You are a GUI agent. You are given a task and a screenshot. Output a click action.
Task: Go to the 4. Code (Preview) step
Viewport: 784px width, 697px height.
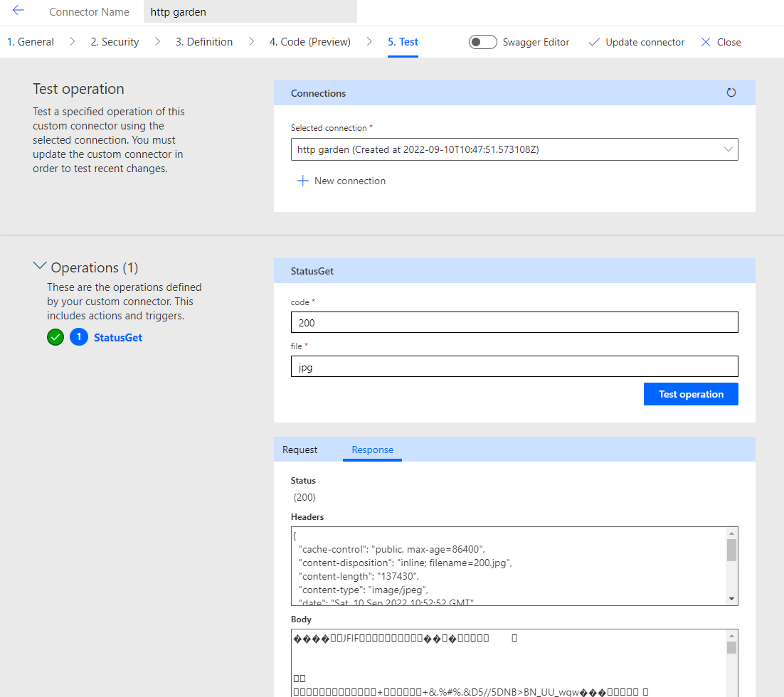(310, 42)
